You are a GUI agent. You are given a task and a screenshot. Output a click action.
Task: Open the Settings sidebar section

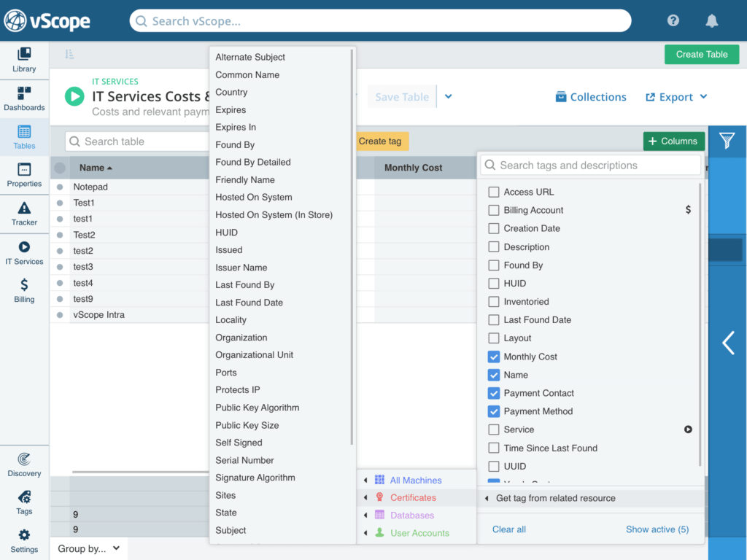24,540
